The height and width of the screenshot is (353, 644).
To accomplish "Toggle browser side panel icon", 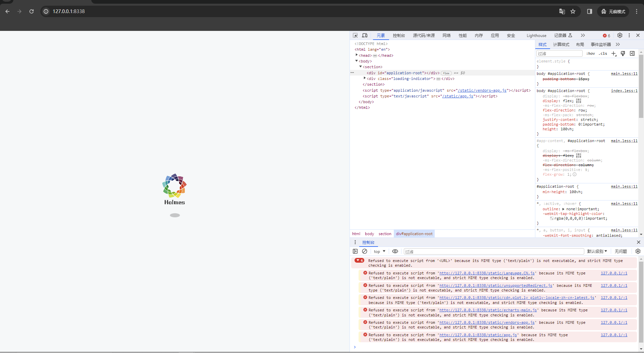I will (589, 11).
